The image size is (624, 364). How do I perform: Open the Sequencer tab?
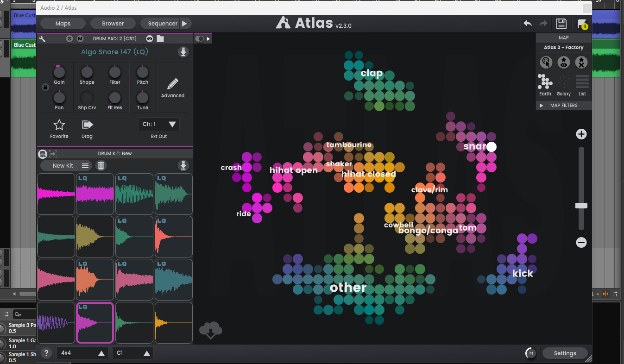pyautogui.click(x=162, y=24)
